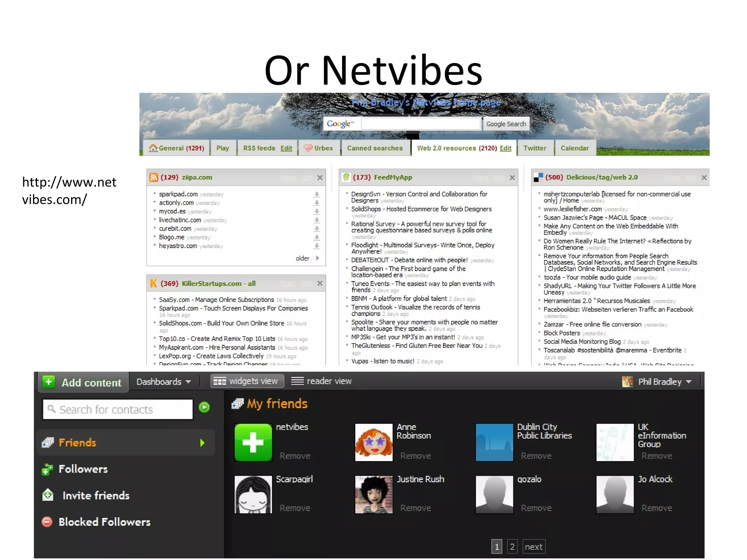
Task: Click the green go button beside contact search
Action: click(204, 407)
